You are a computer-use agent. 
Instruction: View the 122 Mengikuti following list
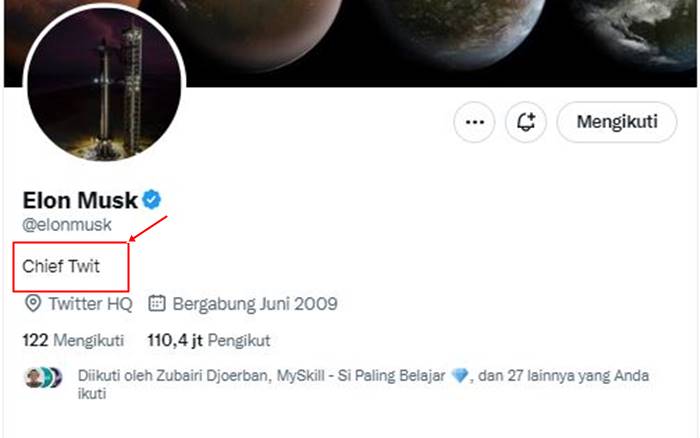pyautogui.click(x=73, y=340)
